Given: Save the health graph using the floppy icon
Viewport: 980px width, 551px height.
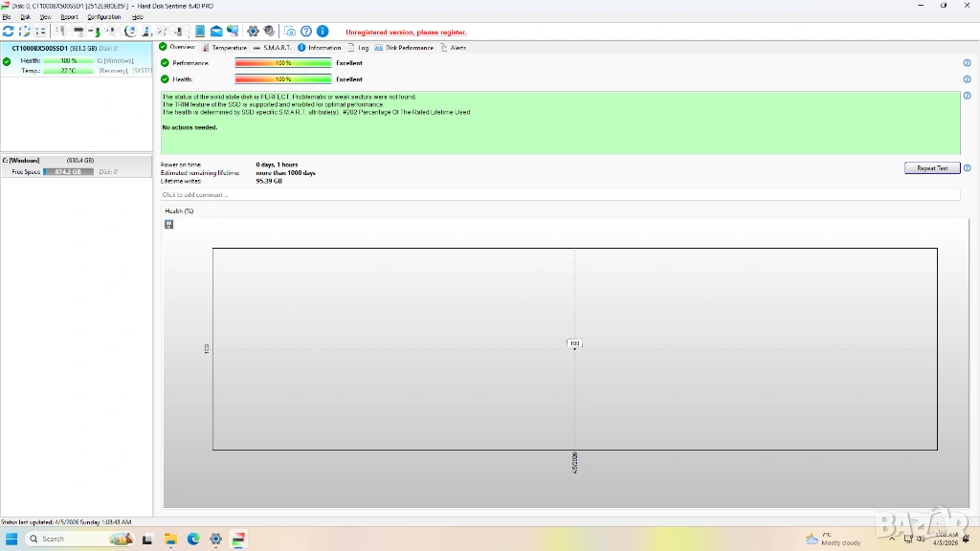Looking at the screenshot, I should [169, 225].
